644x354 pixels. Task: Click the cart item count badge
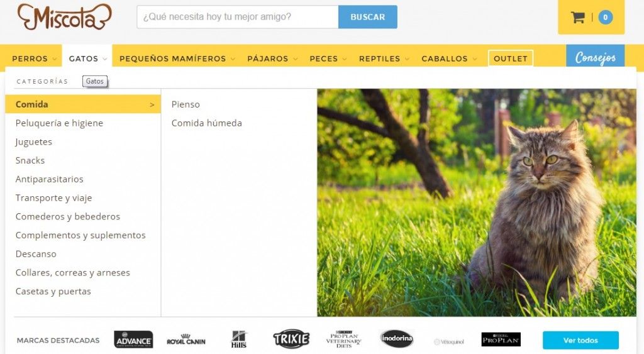point(606,17)
